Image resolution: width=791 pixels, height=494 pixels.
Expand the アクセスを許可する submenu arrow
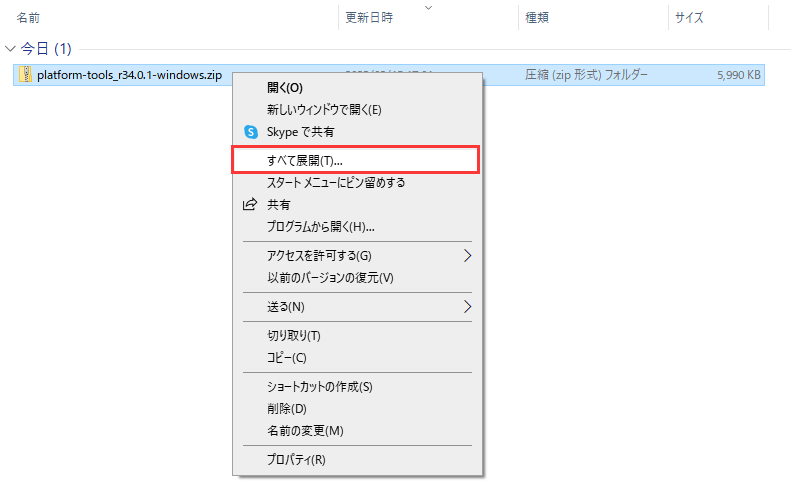467,256
